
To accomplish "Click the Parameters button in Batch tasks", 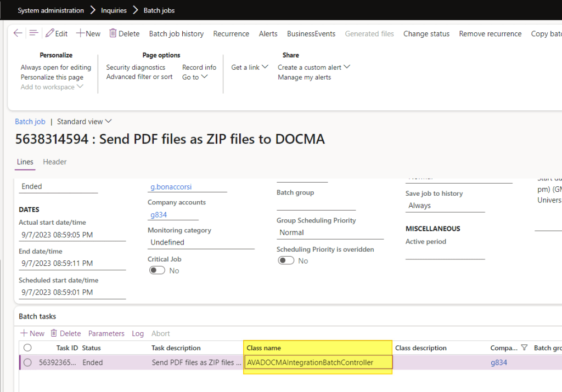I will click(106, 333).
